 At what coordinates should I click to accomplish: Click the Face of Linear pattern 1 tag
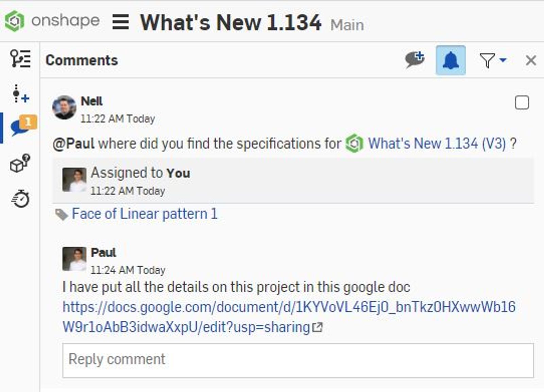(144, 214)
